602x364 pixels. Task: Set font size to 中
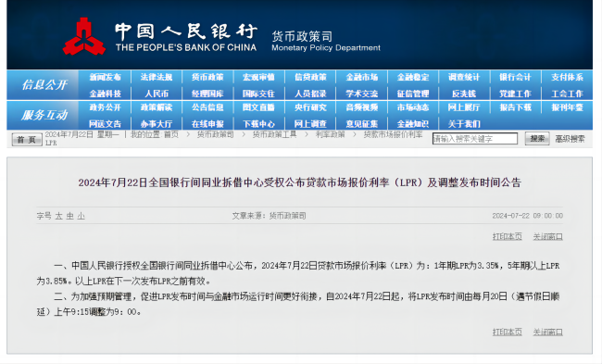(x=69, y=216)
